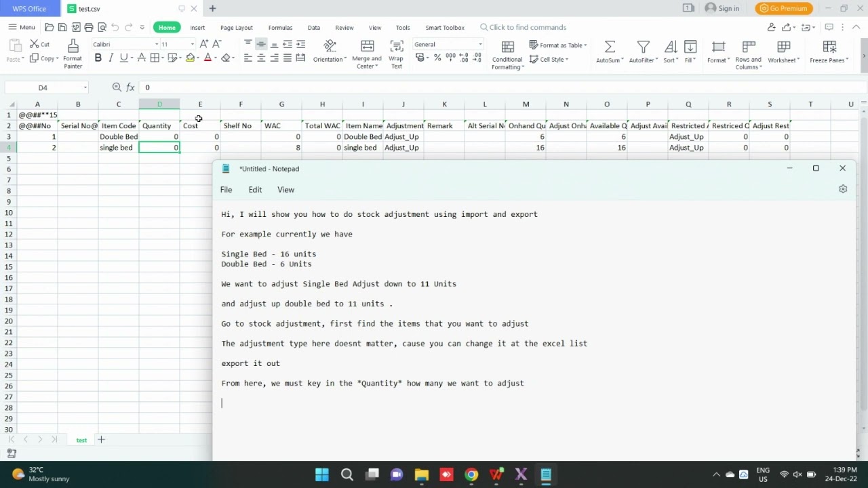
Task: Open the font name Calibri dropdown
Action: 157,44
